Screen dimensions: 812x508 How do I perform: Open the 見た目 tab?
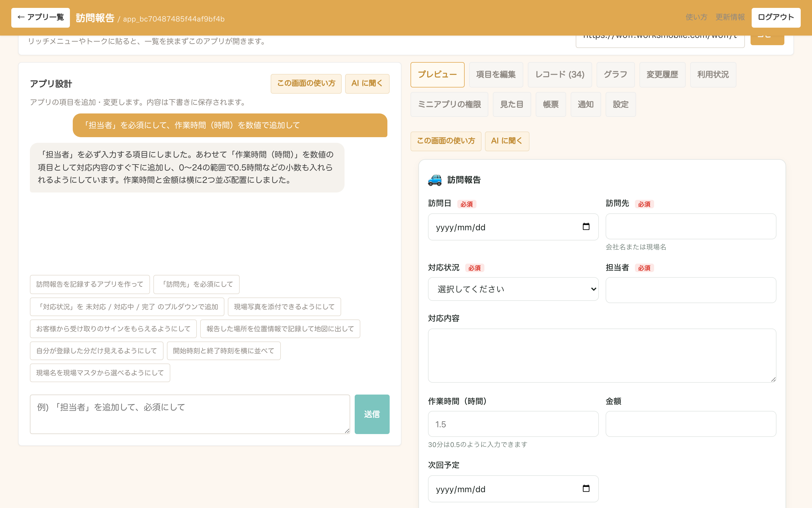[512, 104]
